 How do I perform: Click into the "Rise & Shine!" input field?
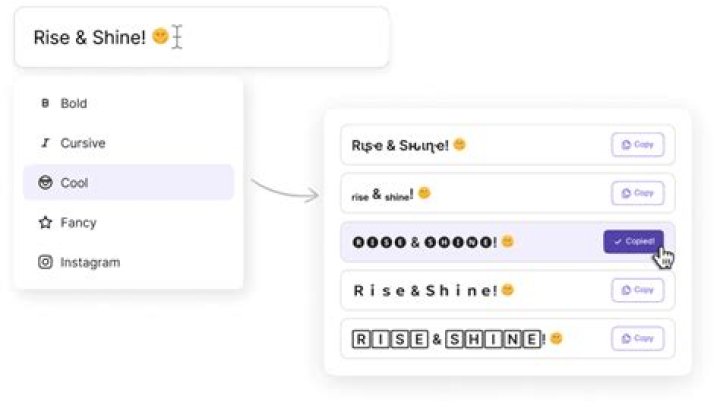(202, 37)
